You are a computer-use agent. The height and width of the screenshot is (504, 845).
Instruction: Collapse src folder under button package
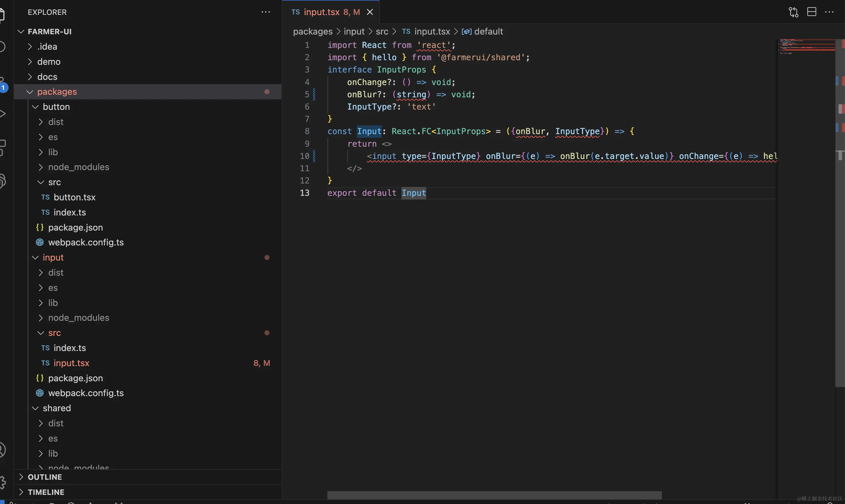148,182
